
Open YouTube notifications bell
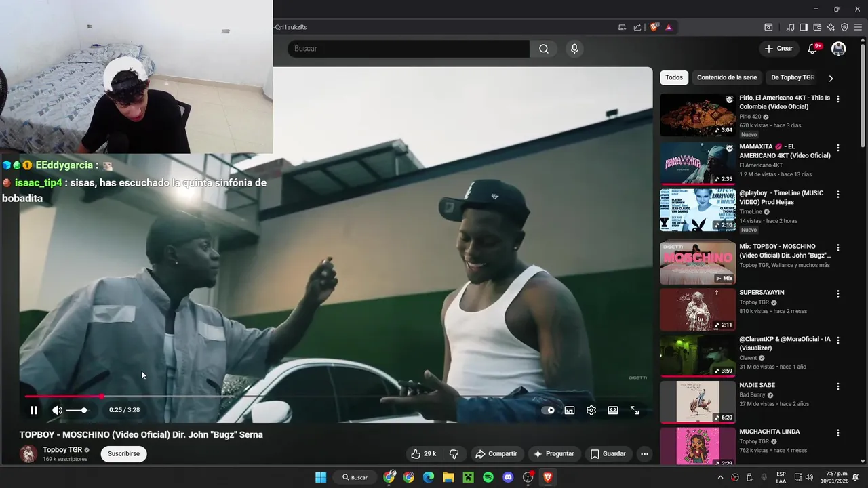813,49
